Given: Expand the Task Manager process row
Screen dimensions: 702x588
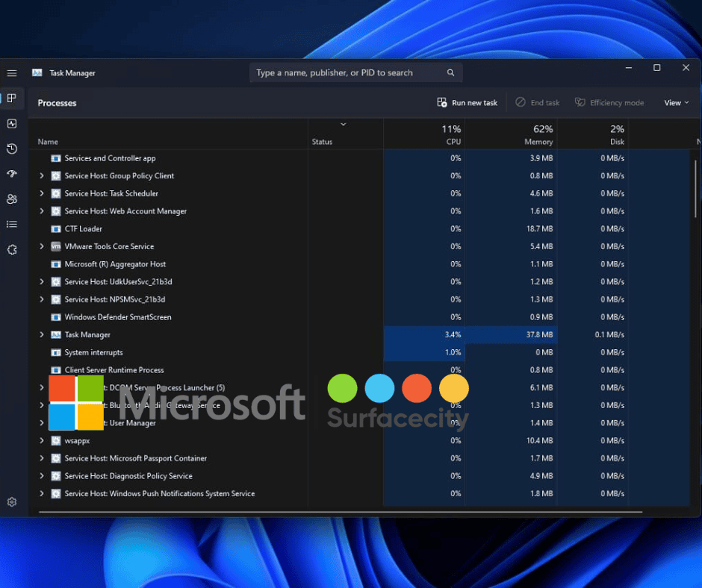Looking at the screenshot, I should click(42, 335).
